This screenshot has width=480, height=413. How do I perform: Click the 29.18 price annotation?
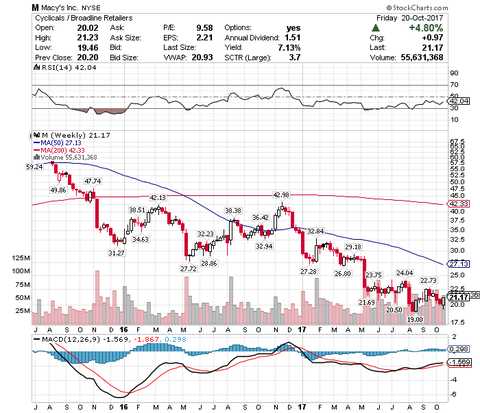pos(353,247)
